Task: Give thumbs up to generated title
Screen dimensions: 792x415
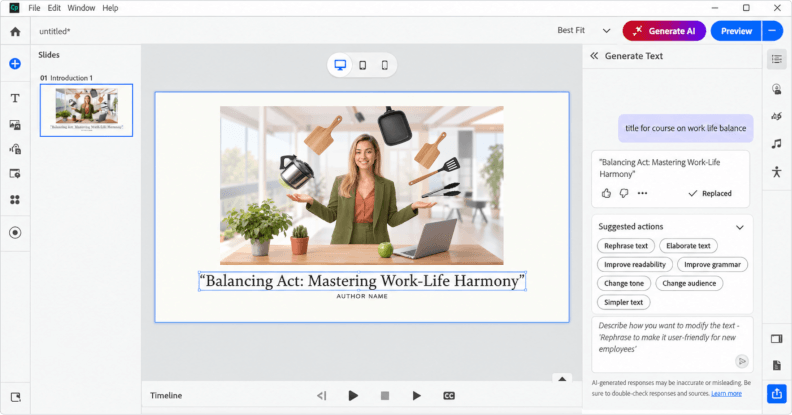Action: pos(607,193)
